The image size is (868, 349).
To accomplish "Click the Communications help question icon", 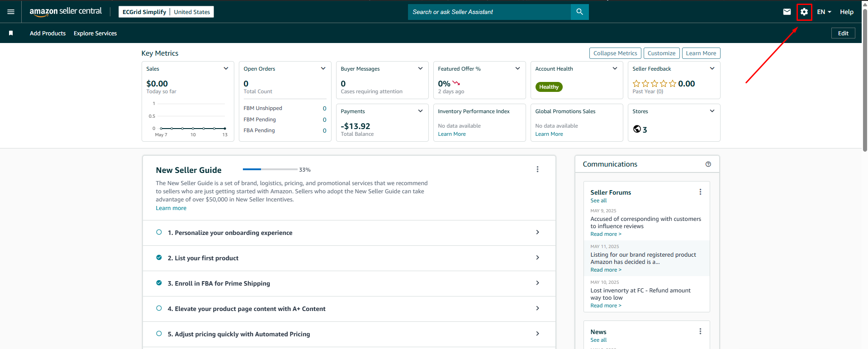I will (708, 164).
